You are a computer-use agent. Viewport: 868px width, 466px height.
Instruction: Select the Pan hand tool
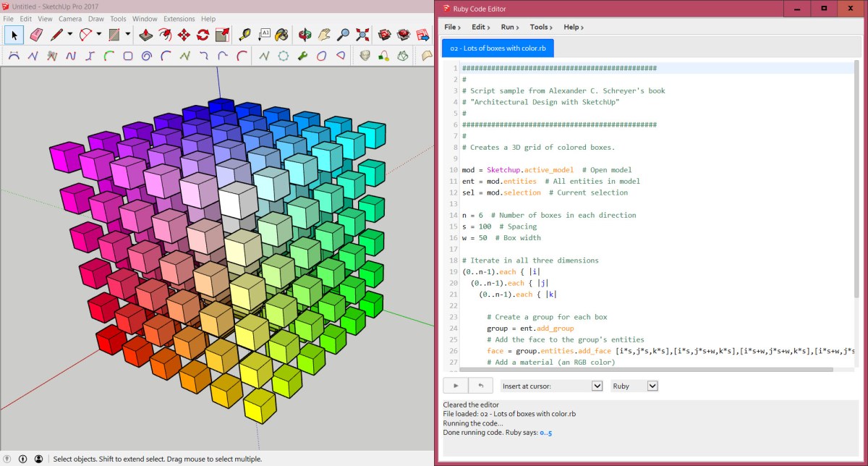tap(325, 35)
